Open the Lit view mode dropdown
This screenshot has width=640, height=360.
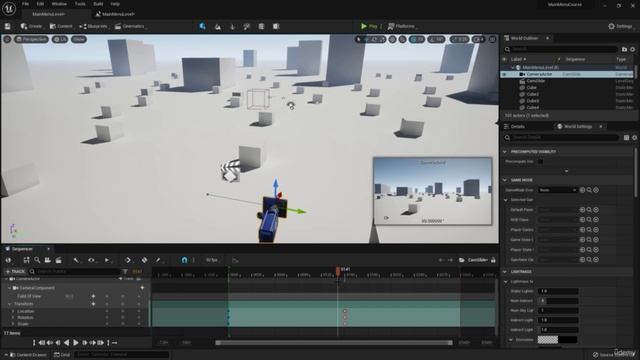coord(60,39)
